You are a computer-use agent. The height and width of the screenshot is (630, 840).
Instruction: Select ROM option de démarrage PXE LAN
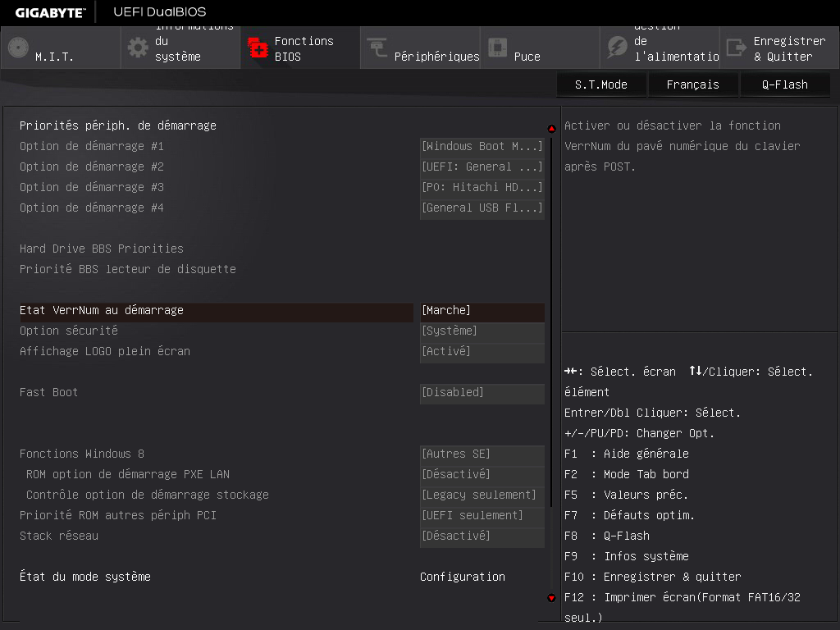click(x=127, y=474)
